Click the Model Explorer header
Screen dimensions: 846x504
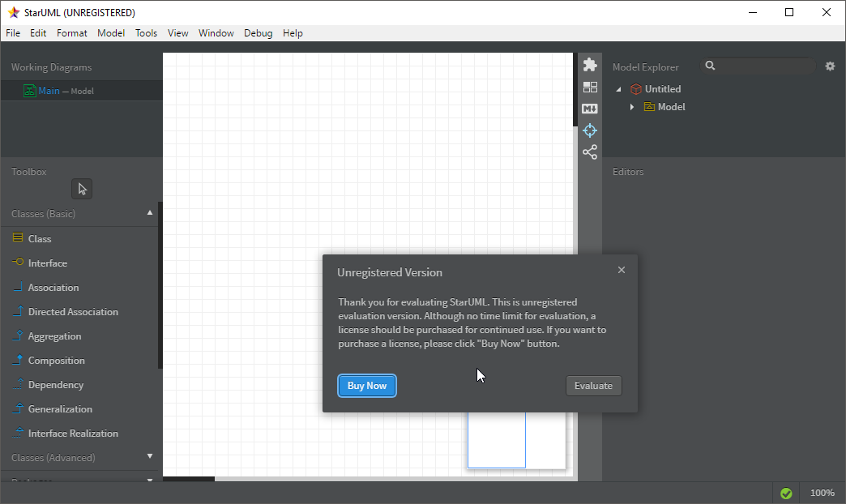(x=645, y=67)
